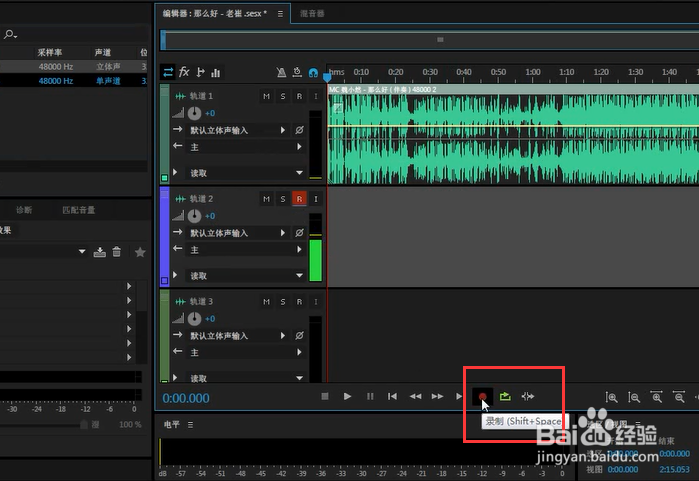Delete effects preset trash icon
Screen dimensions: 699x481
117,252
